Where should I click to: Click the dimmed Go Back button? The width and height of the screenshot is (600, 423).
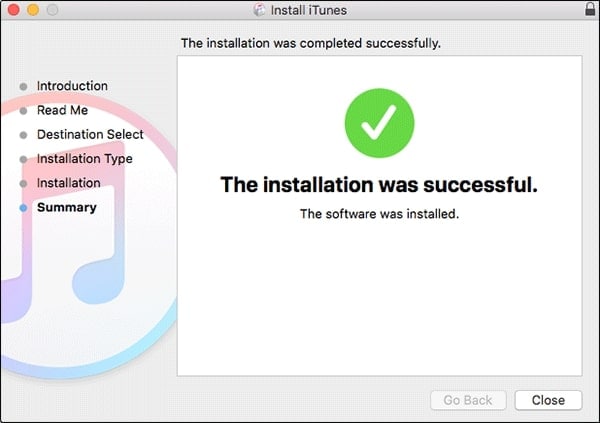(468, 400)
